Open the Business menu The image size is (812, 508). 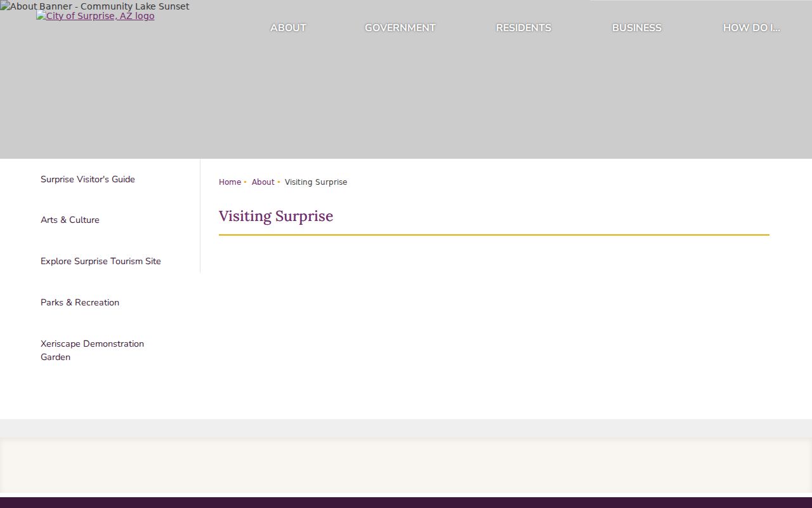(636, 28)
